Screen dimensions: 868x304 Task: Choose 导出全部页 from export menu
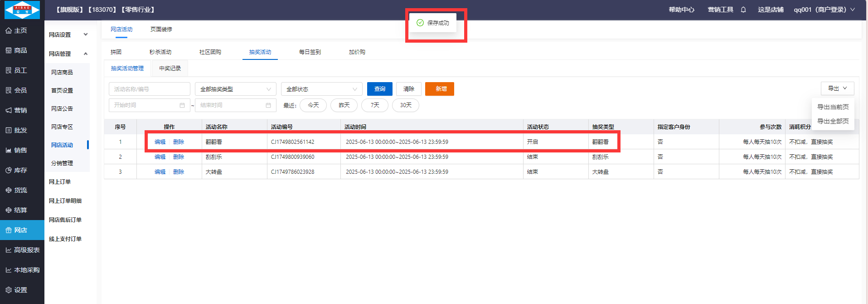tap(833, 121)
